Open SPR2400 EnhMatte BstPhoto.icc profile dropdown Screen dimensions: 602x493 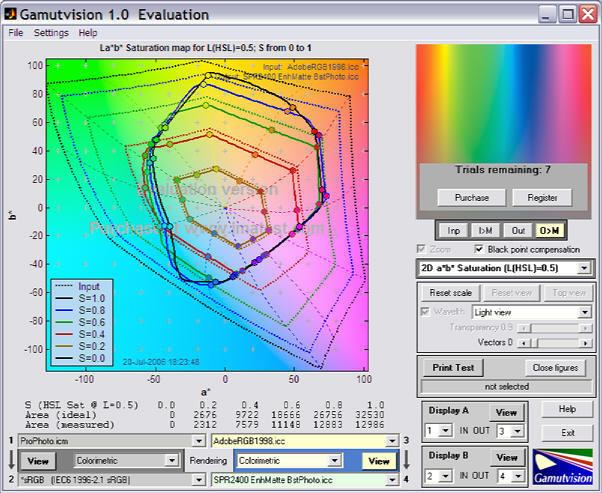point(305,480)
